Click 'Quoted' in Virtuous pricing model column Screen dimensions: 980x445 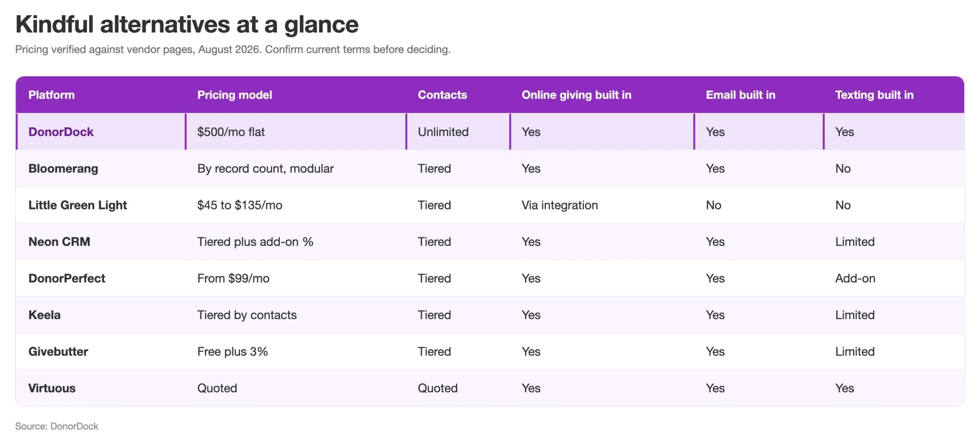(x=217, y=388)
